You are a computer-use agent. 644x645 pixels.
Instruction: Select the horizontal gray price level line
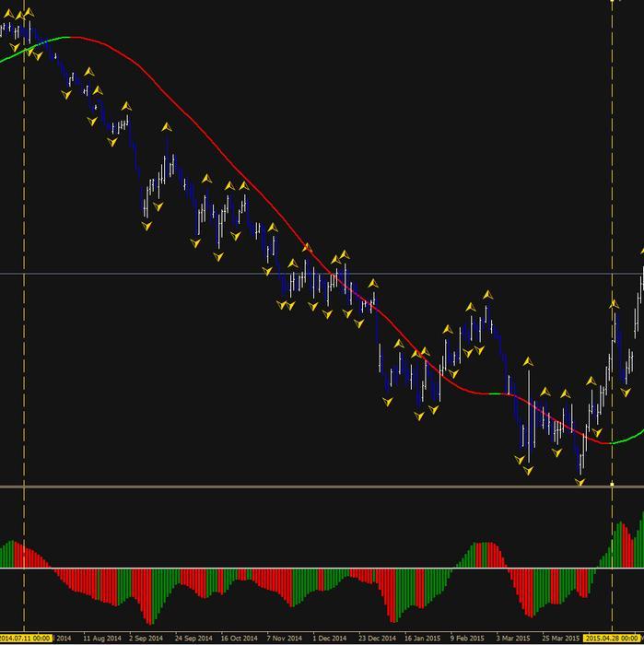point(322,274)
